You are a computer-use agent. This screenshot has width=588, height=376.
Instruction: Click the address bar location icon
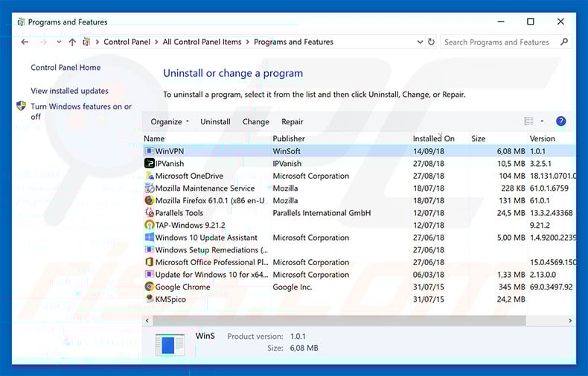tap(86, 42)
